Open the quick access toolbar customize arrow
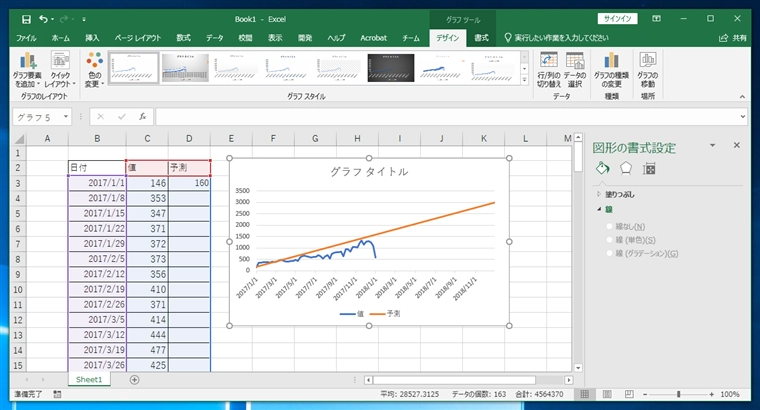The width and height of the screenshot is (760, 410). pos(84,19)
